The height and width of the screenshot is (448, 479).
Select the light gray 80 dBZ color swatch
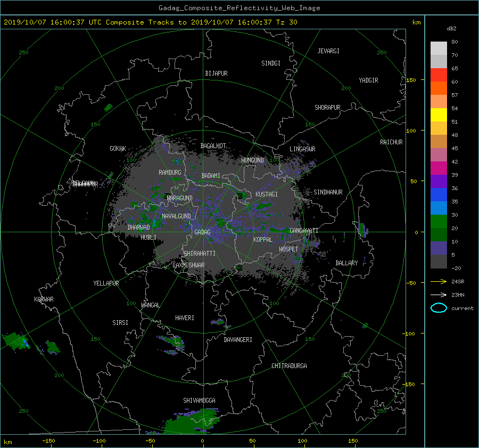[439, 48]
